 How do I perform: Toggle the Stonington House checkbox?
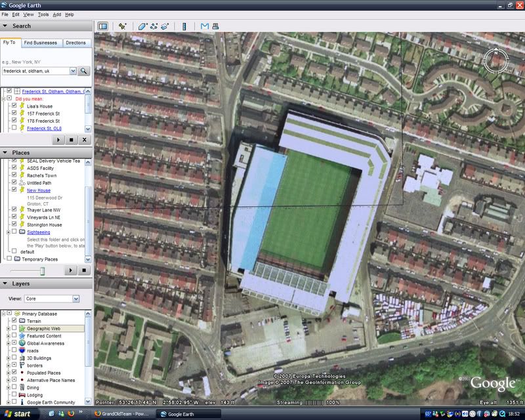point(14,224)
